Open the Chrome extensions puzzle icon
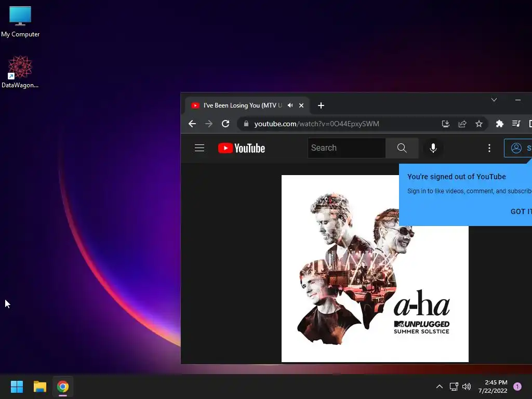Viewport: 532px width, 399px height. click(499, 124)
